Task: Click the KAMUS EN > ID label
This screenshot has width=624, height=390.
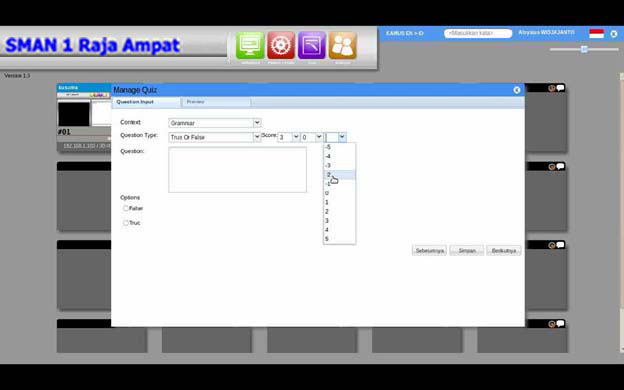Action: pyautogui.click(x=405, y=33)
